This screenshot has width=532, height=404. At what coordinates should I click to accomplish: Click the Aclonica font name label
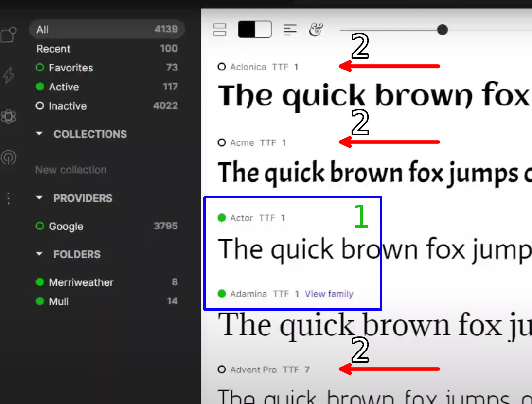coord(248,67)
